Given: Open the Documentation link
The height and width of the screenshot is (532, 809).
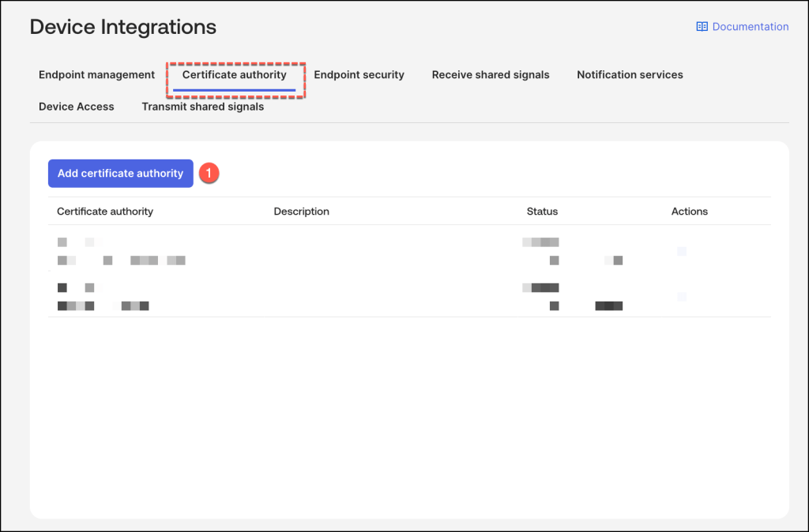Looking at the screenshot, I should point(750,27).
